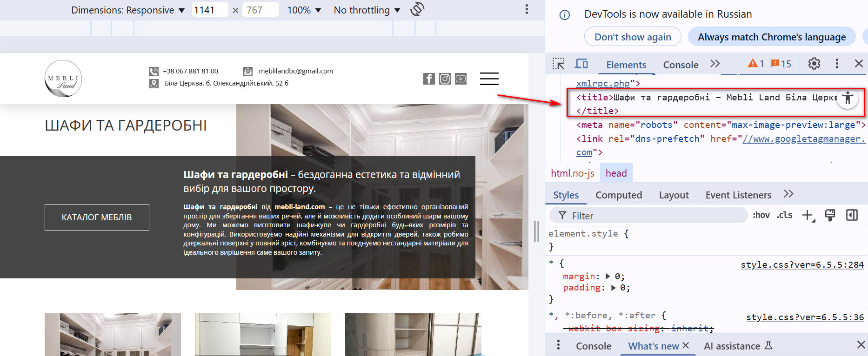Click the viewport width input 1141
The image size is (868, 356).
[210, 10]
